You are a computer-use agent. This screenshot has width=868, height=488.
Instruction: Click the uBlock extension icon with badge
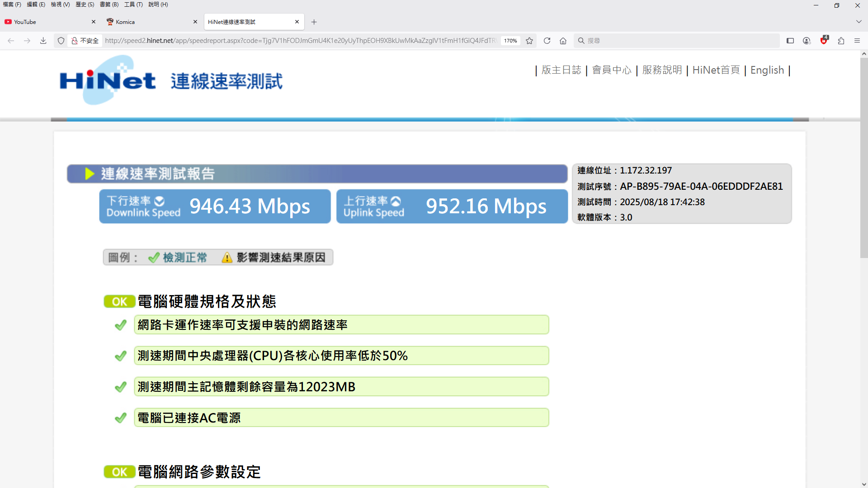(x=824, y=40)
